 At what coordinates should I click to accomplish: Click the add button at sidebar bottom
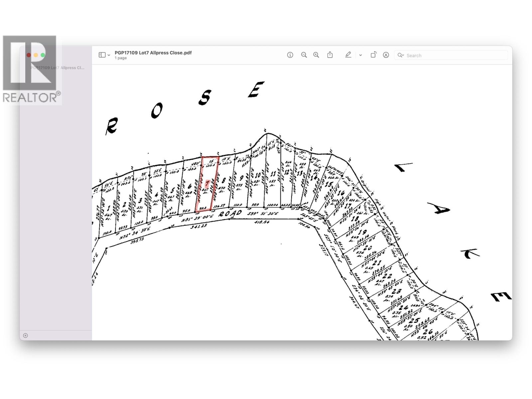coord(26,335)
